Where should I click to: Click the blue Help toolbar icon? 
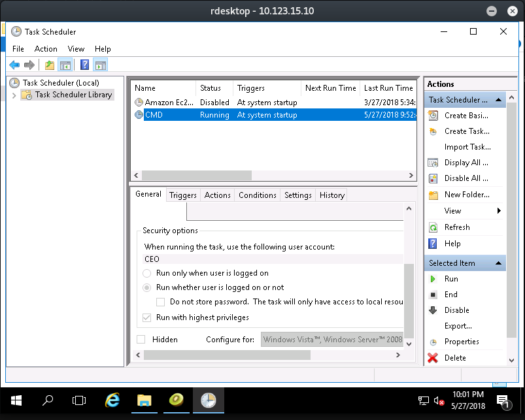[84, 65]
